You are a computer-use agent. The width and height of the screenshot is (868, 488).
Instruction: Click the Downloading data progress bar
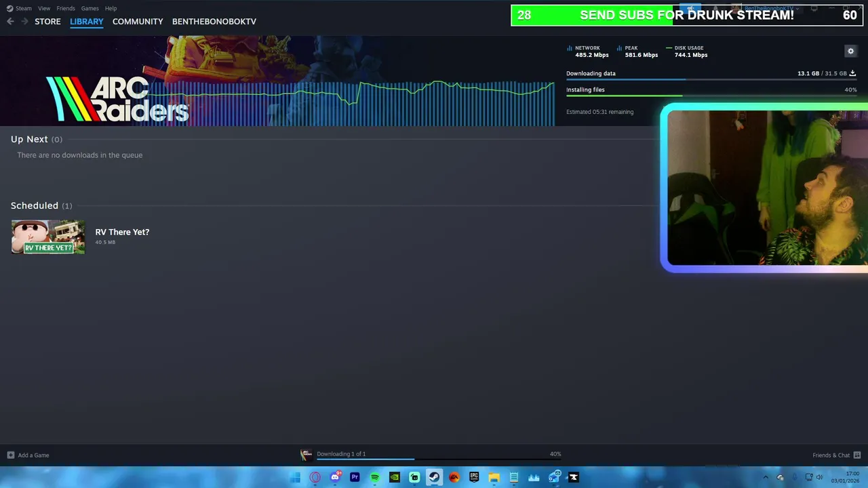click(711, 79)
